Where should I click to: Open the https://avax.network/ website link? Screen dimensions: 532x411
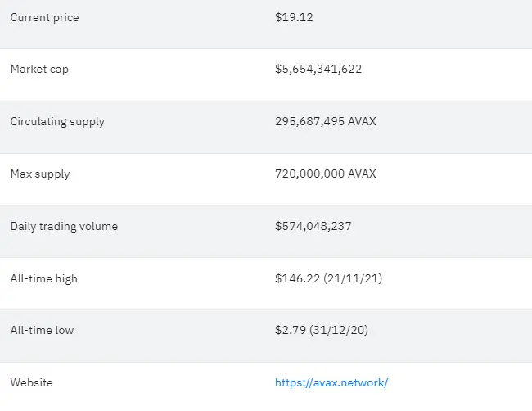[x=331, y=382]
